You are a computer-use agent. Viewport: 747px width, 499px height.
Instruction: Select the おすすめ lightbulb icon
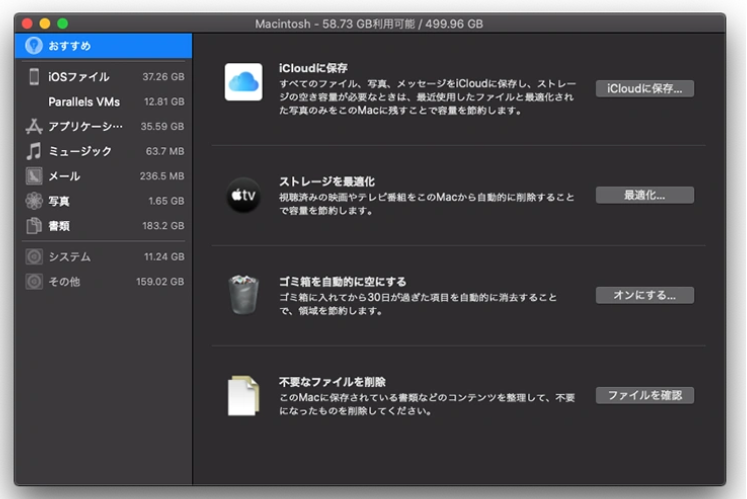tap(33, 46)
